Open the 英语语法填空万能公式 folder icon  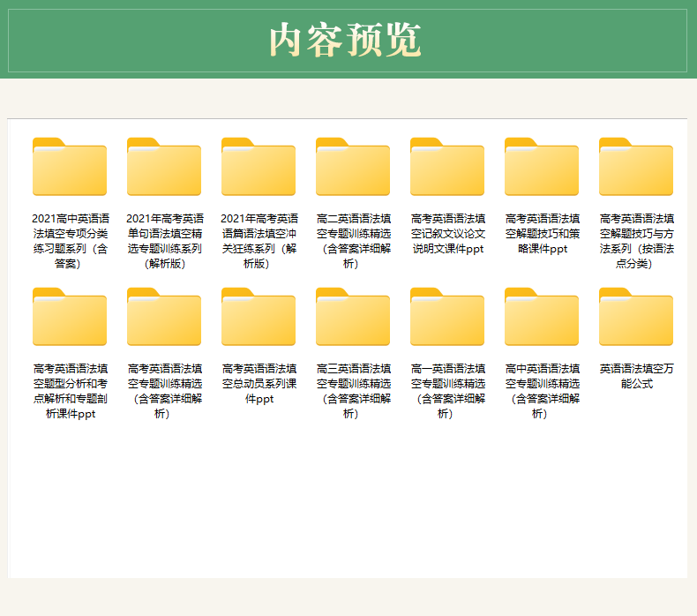coord(636,316)
